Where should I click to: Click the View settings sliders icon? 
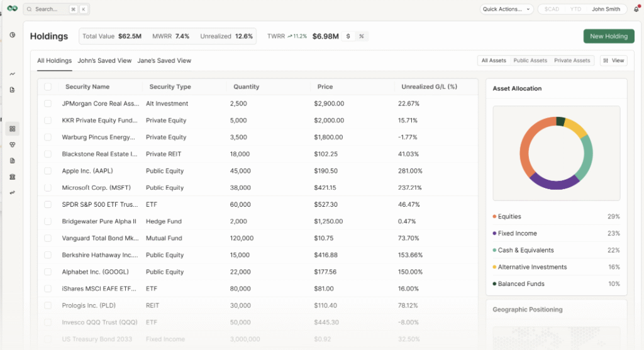coord(606,60)
